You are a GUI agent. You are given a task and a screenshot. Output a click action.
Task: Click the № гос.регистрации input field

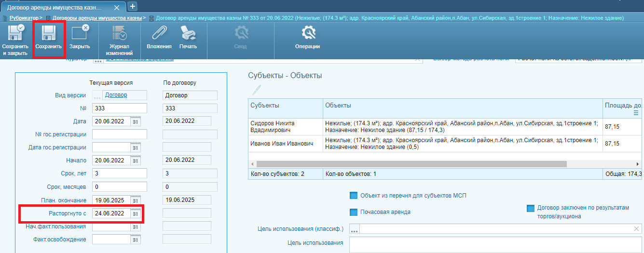120,134
